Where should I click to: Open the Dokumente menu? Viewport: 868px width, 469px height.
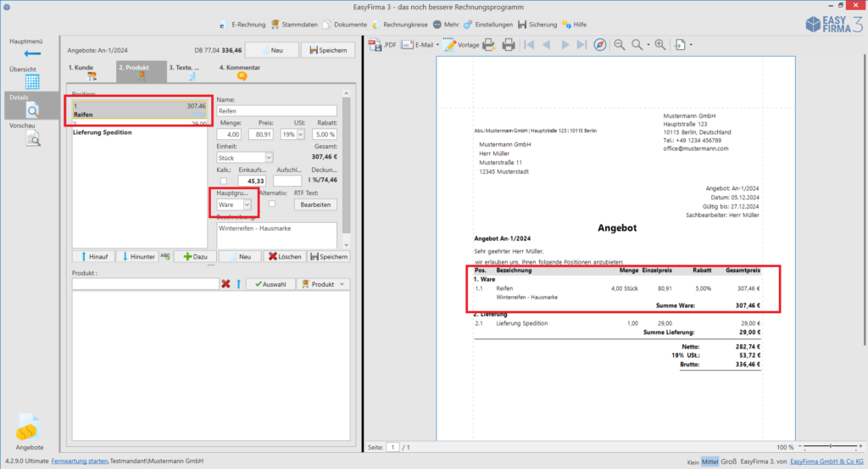pyautogui.click(x=345, y=25)
